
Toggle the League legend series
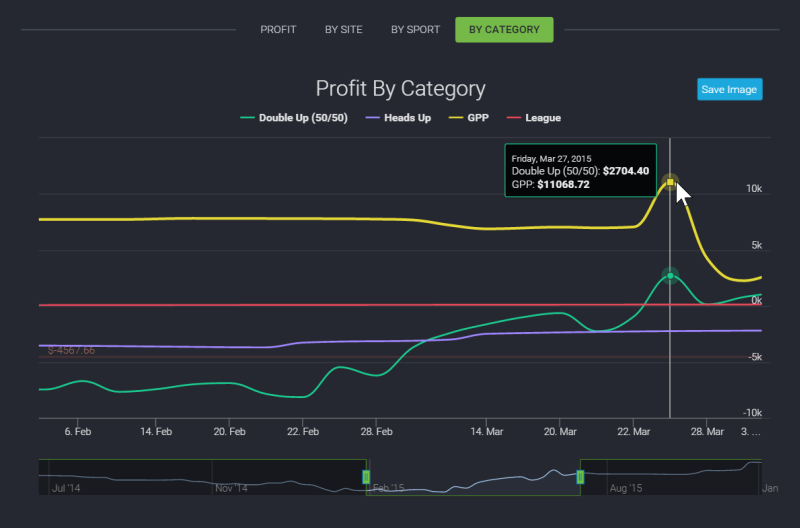534,118
